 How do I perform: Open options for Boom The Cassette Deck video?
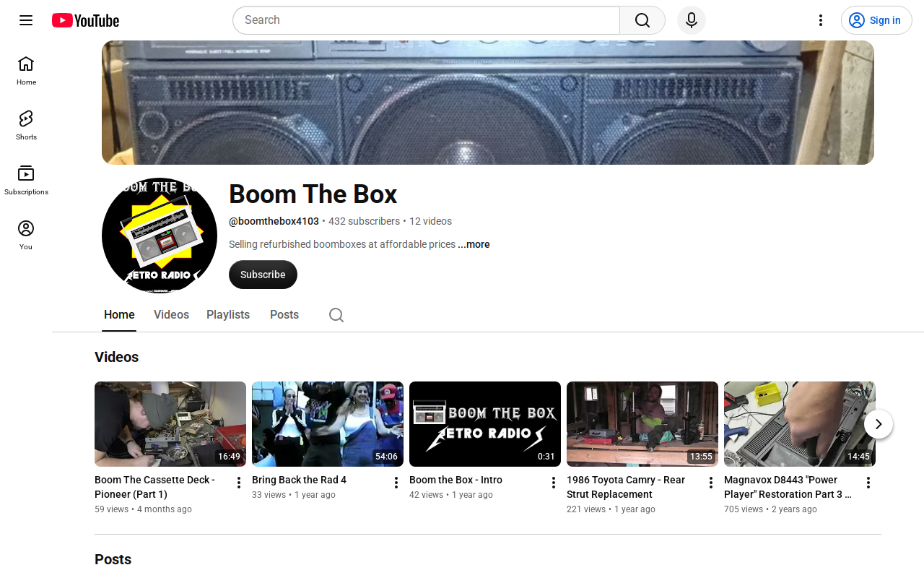click(239, 483)
